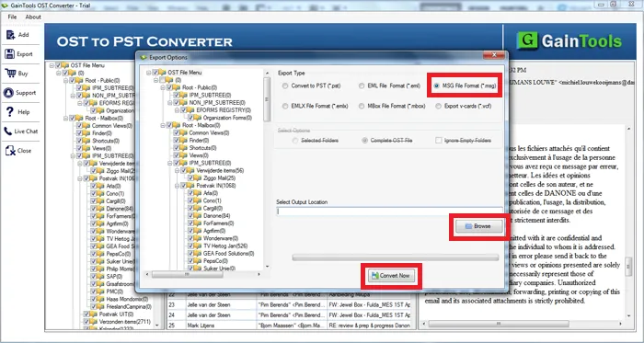This screenshot has height=343, width=644.
Task: Click the folder icon beside Wonderware(0) in dialog
Action: [198, 238]
